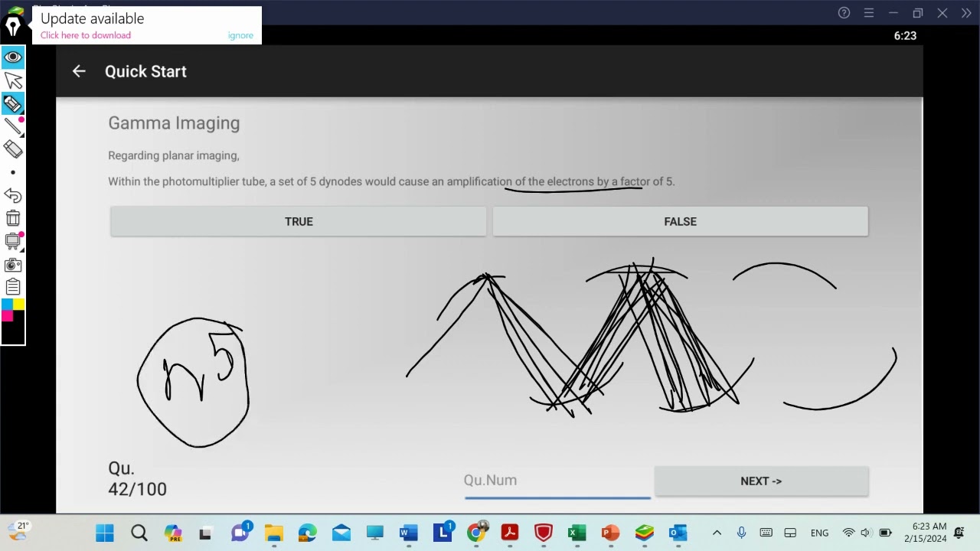This screenshot has height=551, width=980.
Task: Select the line drawing tool
Action: (12, 126)
